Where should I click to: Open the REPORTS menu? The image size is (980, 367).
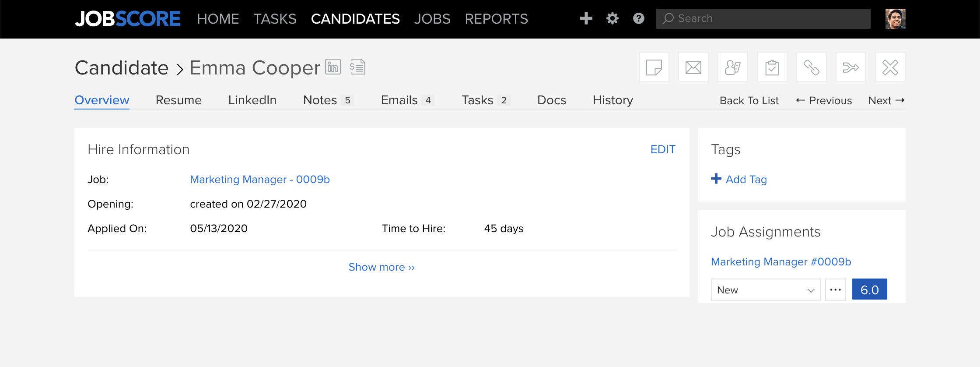point(496,19)
